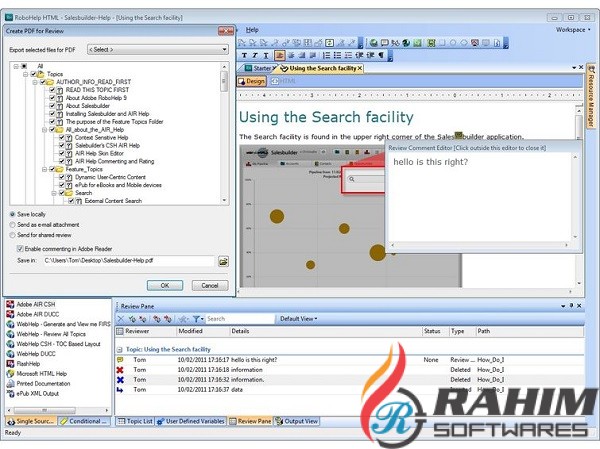Collapse All_about_the_AIR_Help folder
Screen dimensions: 600x449
pyautogui.click(x=44, y=130)
